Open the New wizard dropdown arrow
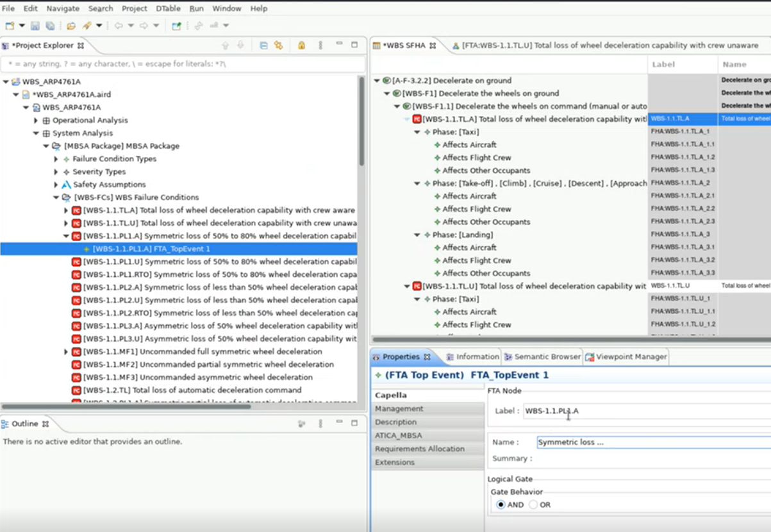Screen dimensions: 771x532 22,26
